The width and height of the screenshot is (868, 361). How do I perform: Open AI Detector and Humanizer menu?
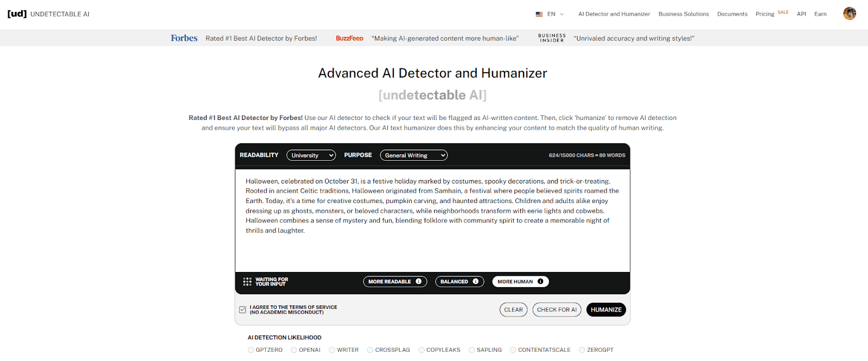click(x=614, y=14)
